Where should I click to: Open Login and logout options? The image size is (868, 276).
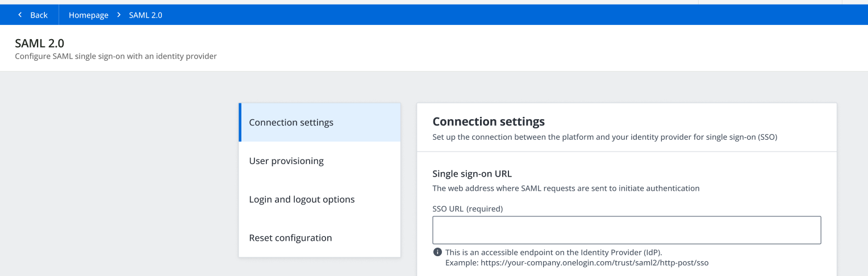[302, 200]
